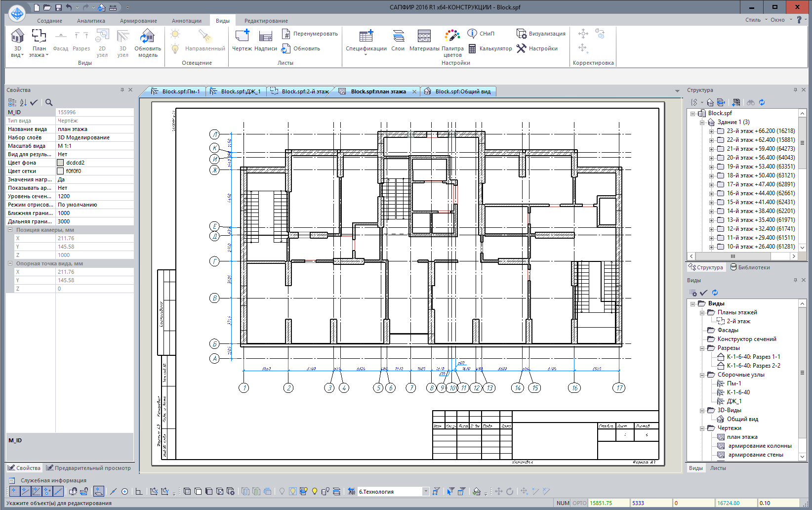Click the Обновить модель icon

click(147, 37)
